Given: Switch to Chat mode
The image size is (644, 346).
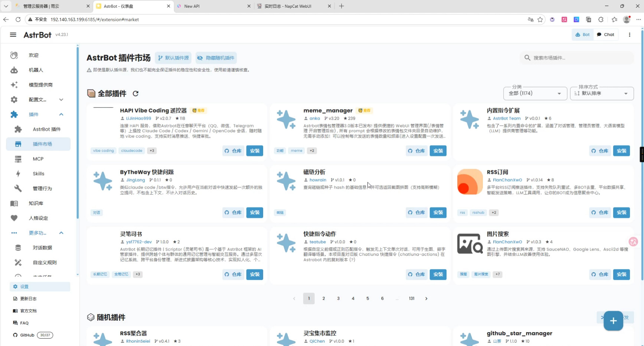Looking at the screenshot, I should (x=605, y=35).
